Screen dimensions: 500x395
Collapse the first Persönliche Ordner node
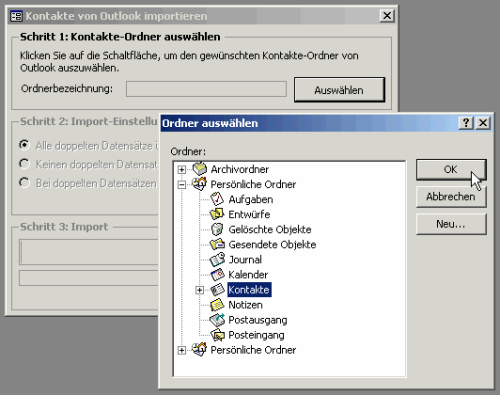[182, 184]
